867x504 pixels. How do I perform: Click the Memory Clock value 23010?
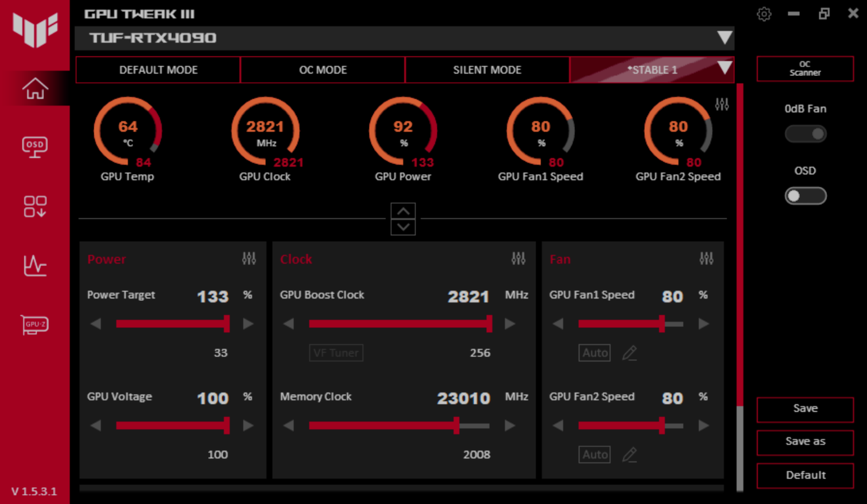(463, 398)
